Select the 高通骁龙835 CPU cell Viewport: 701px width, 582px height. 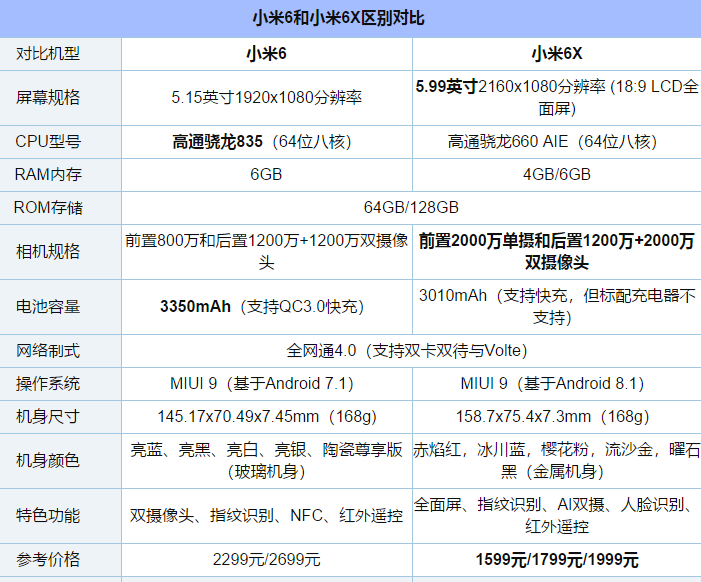click(266, 141)
